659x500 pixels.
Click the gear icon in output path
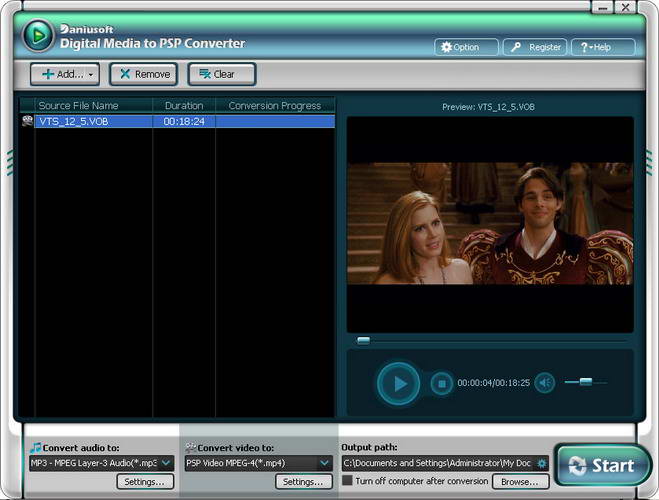[542, 463]
